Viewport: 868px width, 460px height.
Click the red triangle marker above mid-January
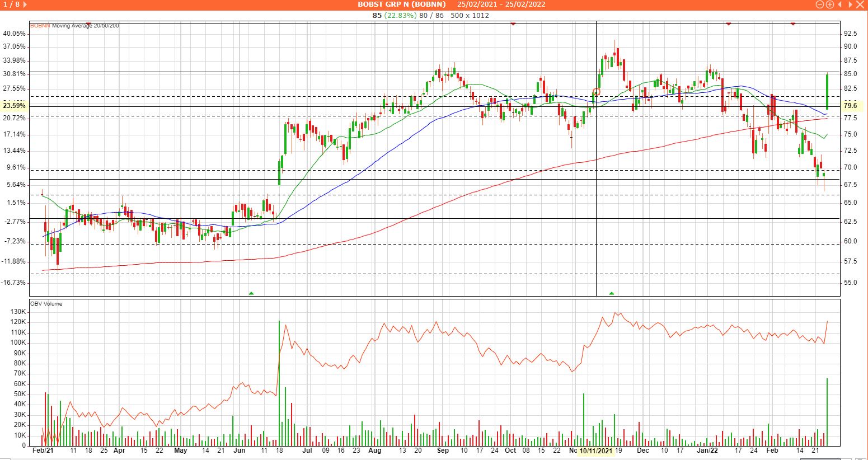(x=728, y=24)
